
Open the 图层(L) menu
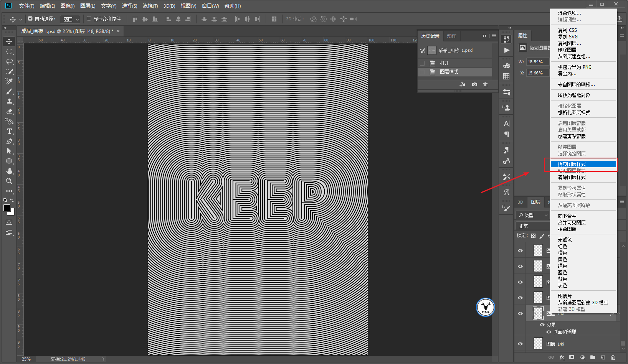88,6
